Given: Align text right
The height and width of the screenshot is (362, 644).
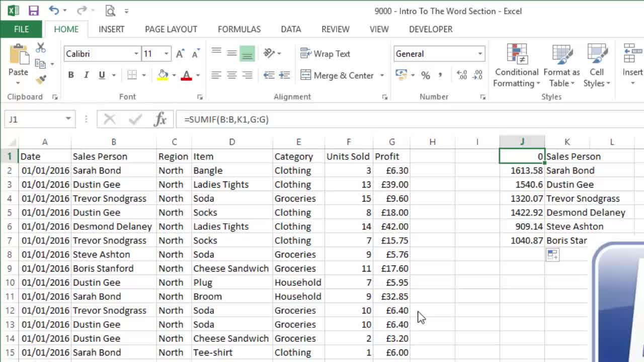Looking at the screenshot, I should (247, 75).
